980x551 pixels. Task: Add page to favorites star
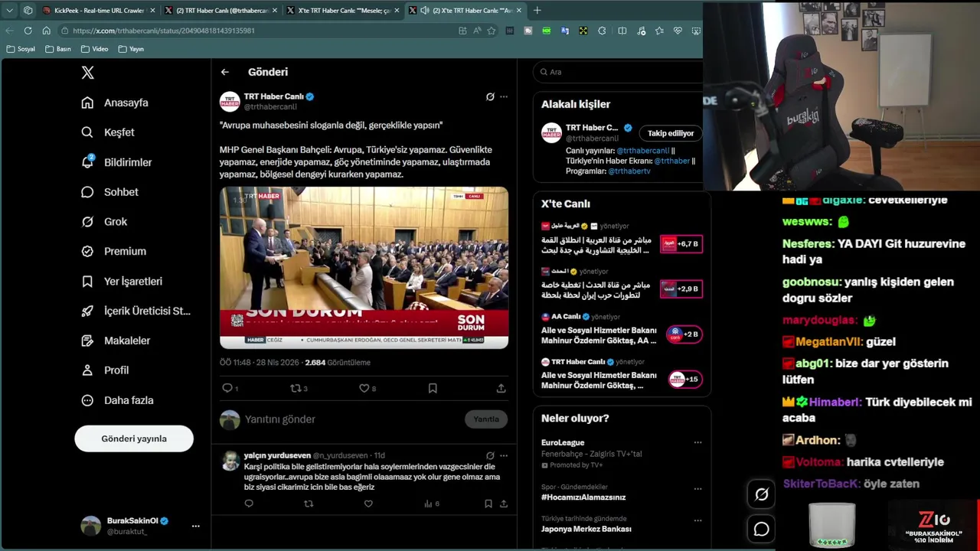pyautogui.click(x=492, y=31)
